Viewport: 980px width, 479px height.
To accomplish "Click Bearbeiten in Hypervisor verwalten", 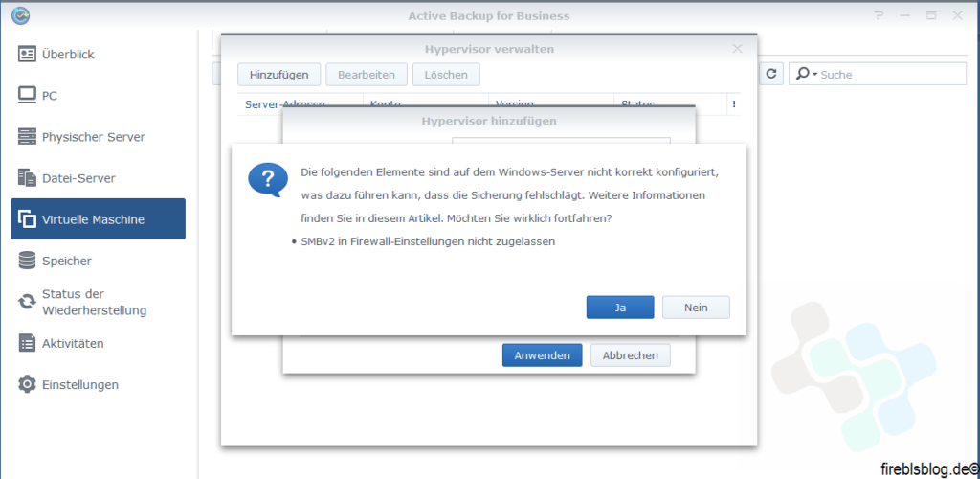I will (367, 75).
